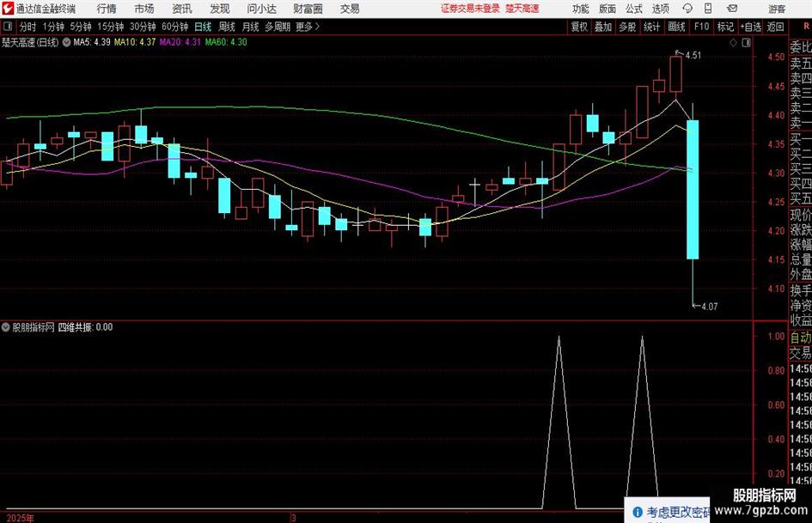Viewport: 812px width, 523px height.
Task: Click the 复权 toolbar button
Action: [579, 27]
